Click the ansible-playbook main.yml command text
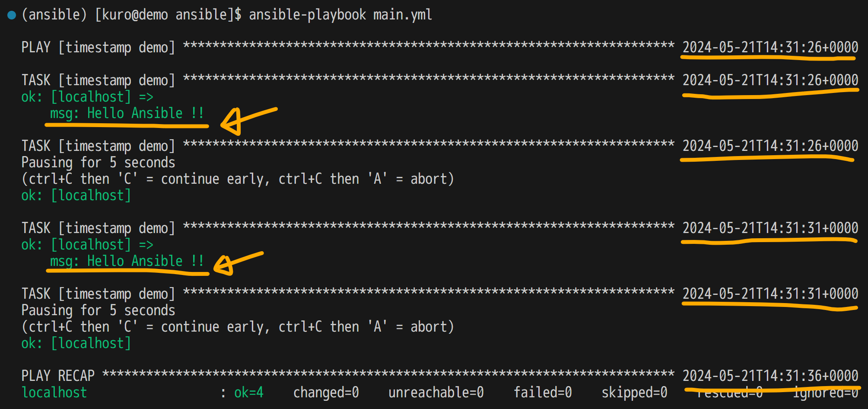This screenshot has width=868, height=409. 340,15
